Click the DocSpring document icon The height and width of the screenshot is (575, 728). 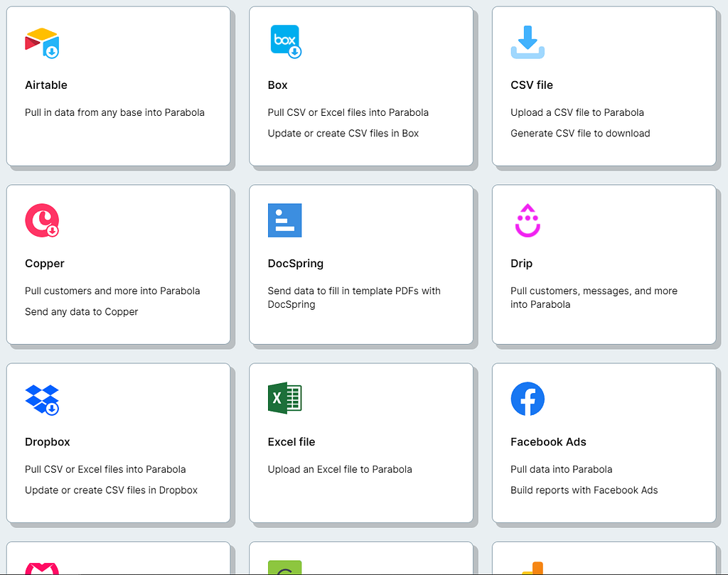tap(284, 220)
